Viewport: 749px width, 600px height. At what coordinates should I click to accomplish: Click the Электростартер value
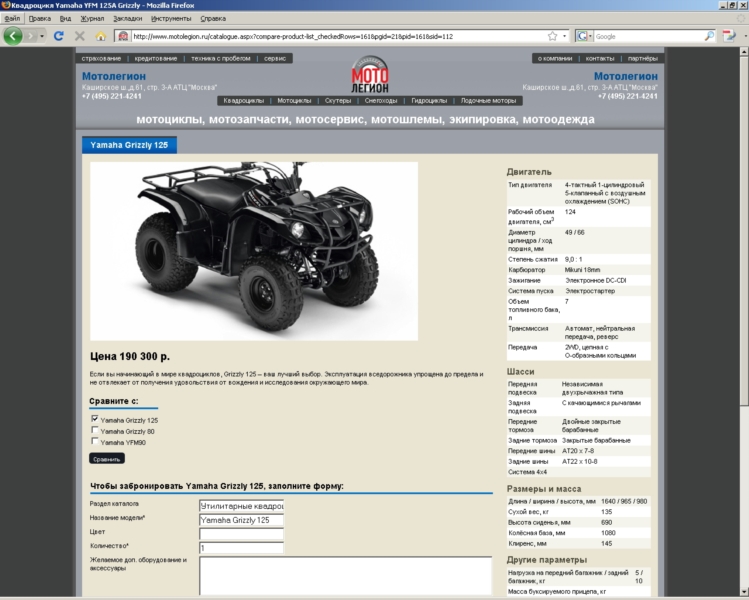[x=590, y=291]
